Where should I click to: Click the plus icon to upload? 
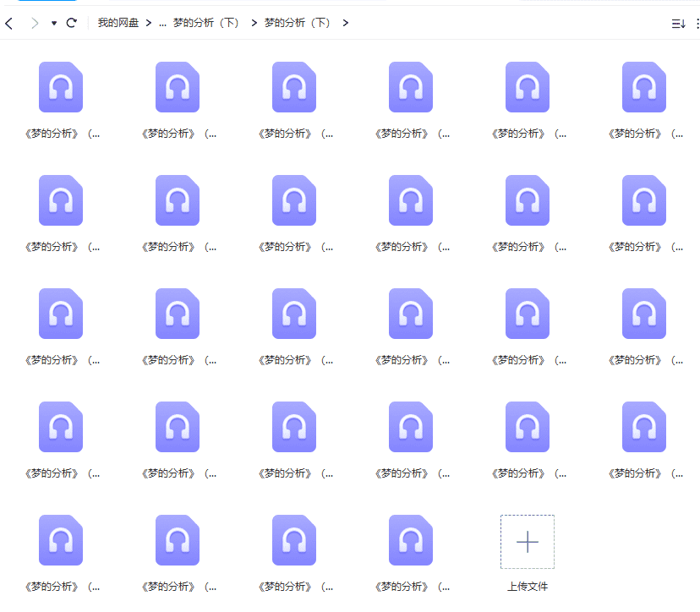(x=527, y=542)
